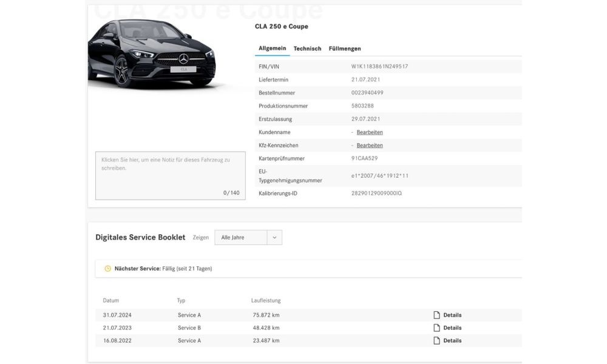Click the FIN/VIN number value
The width and height of the screenshot is (607, 364).
pyautogui.click(x=379, y=67)
